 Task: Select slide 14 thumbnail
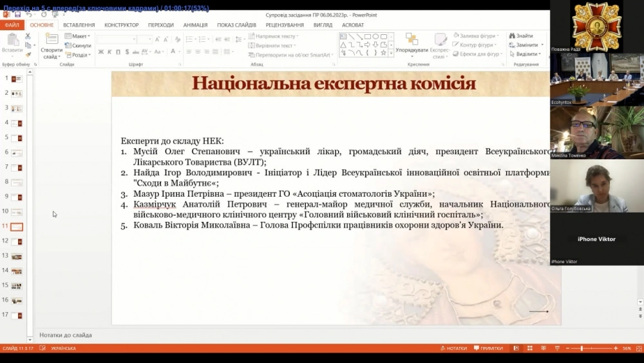17,271
